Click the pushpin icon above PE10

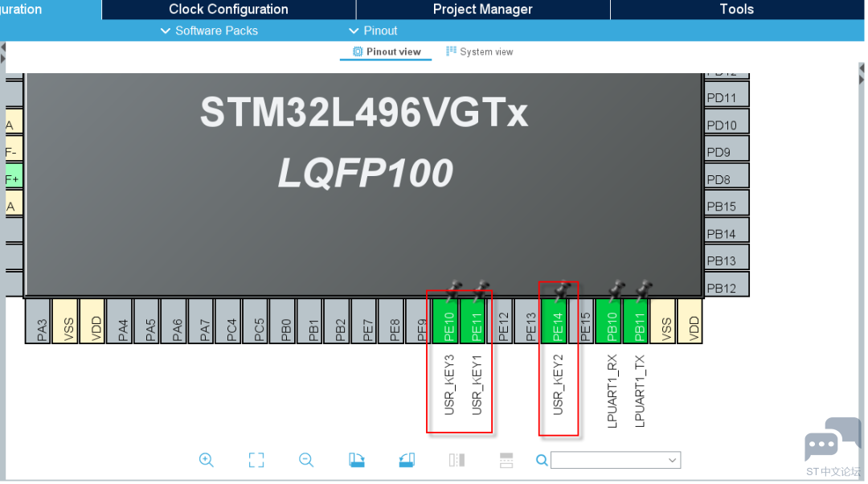[454, 289]
